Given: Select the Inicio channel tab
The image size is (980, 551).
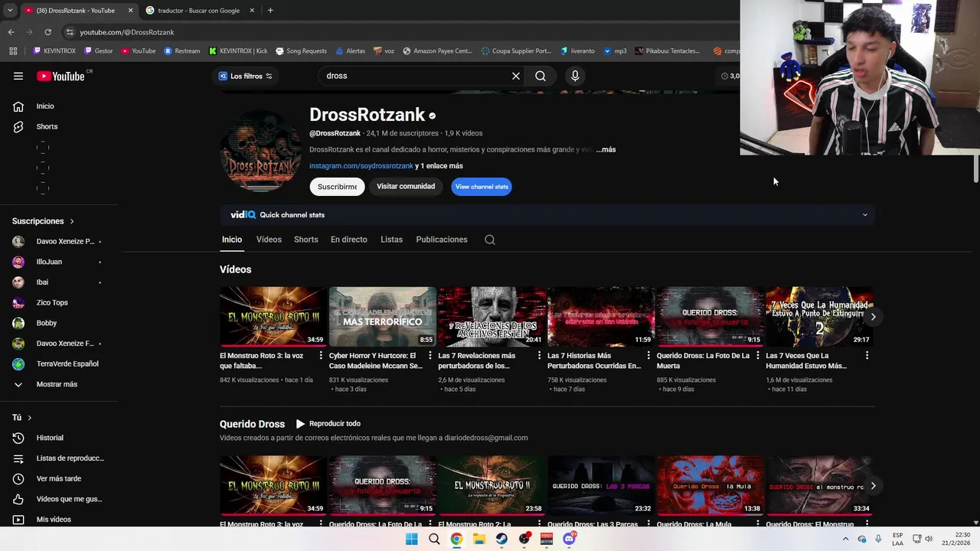Looking at the screenshot, I should [232, 240].
